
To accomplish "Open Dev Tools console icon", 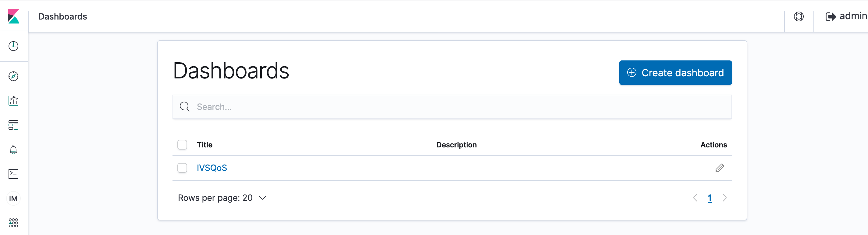I will click(13, 174).
